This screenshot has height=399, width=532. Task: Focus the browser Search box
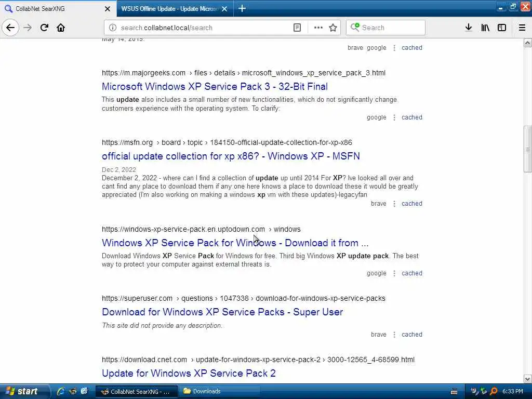coord(385,28)
